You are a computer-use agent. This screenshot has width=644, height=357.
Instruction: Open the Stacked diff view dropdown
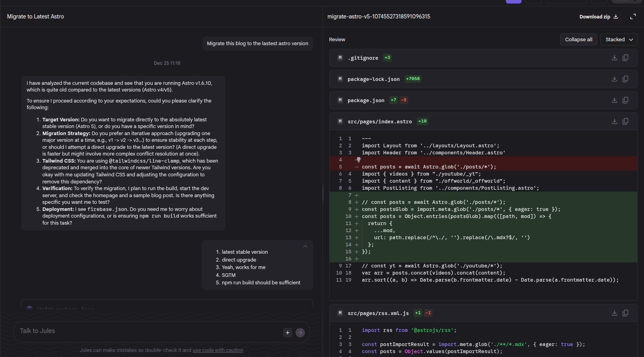click(x=618, y=40)
